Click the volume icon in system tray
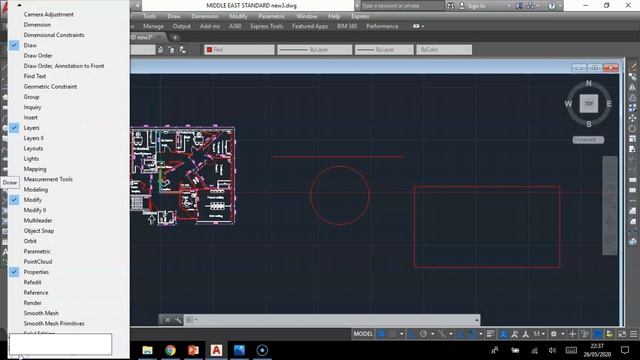Image resolution: width=640 pixels, height=360 pixels. point(552,350)
